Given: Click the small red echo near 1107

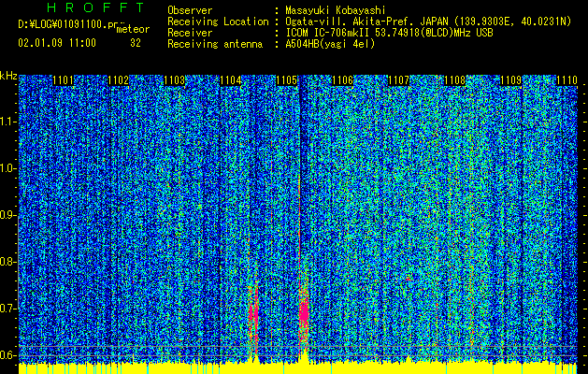Looking at the screenshot, I should point(409,279).
